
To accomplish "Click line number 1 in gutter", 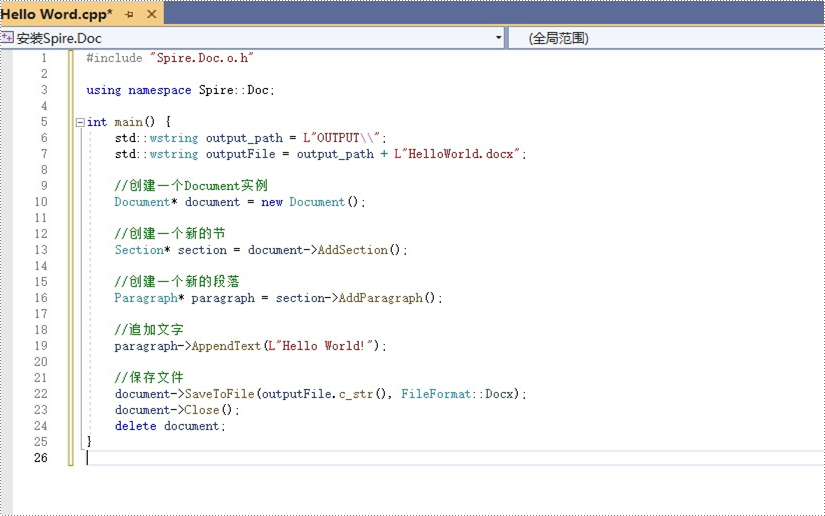I will click(x=44, y=58).
